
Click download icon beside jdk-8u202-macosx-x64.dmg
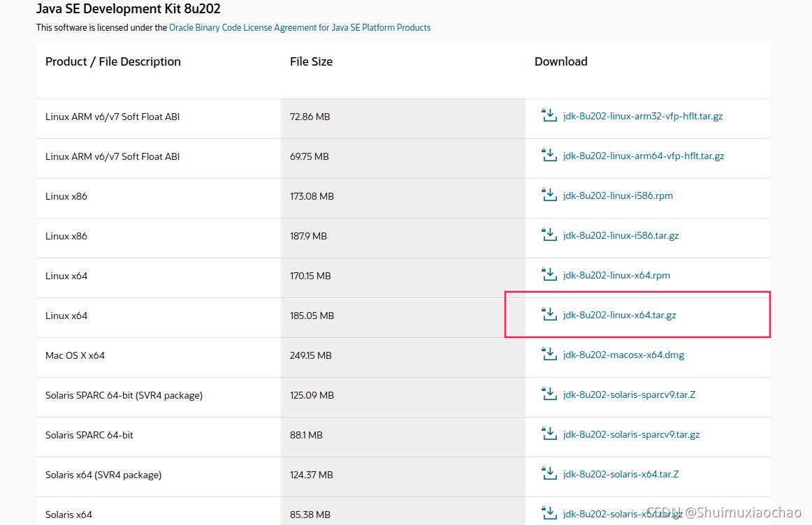549,355
